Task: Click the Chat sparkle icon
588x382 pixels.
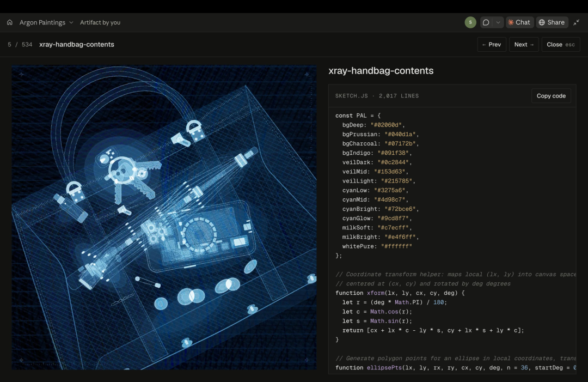Action: coord(511,22)
